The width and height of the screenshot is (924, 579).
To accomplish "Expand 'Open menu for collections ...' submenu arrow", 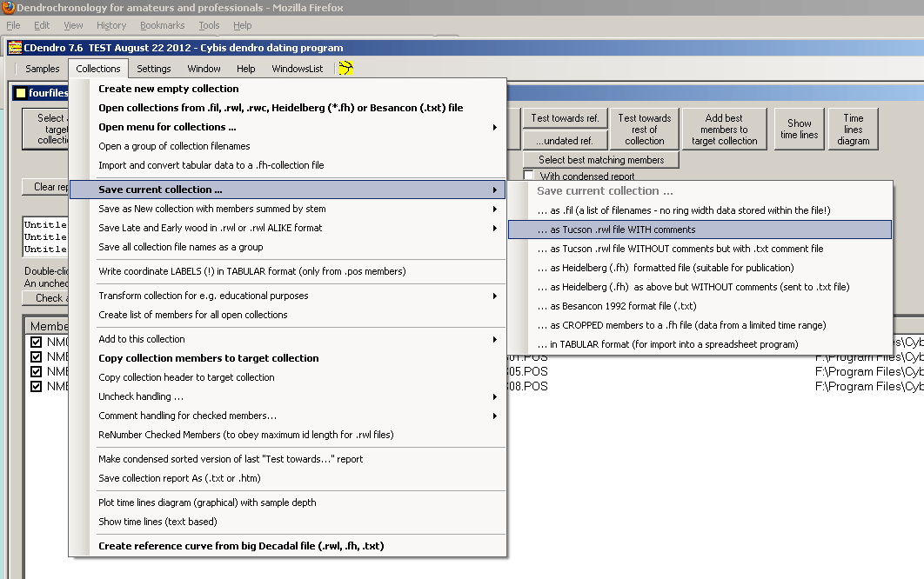I will 494,127.
